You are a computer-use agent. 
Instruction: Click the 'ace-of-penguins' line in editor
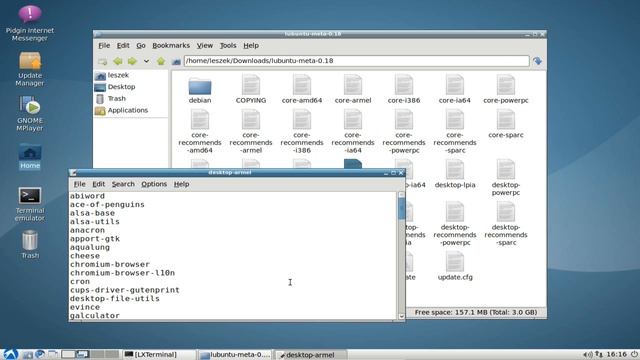pyautogui.click(x=107, y=204)
